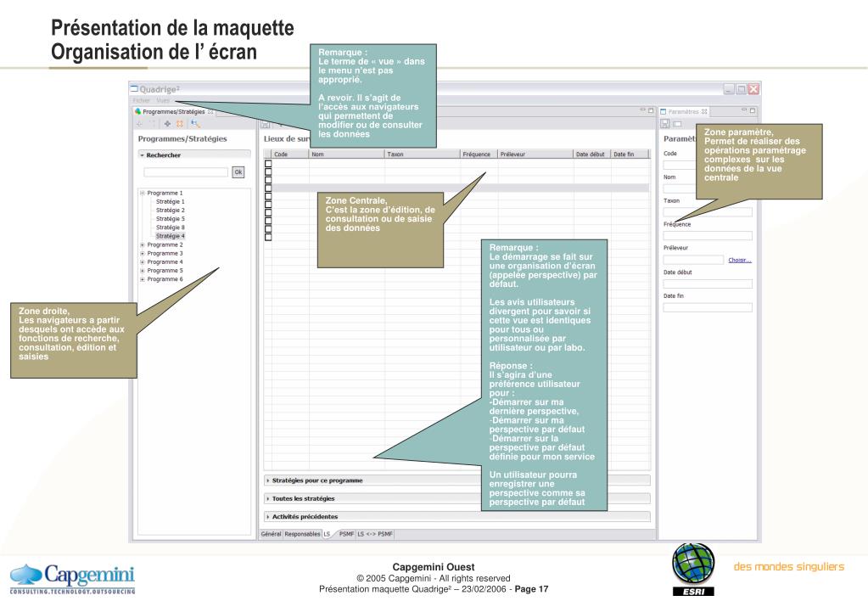
Task: Select Stratégie 1 in the tree
Action: coord(170,202)
